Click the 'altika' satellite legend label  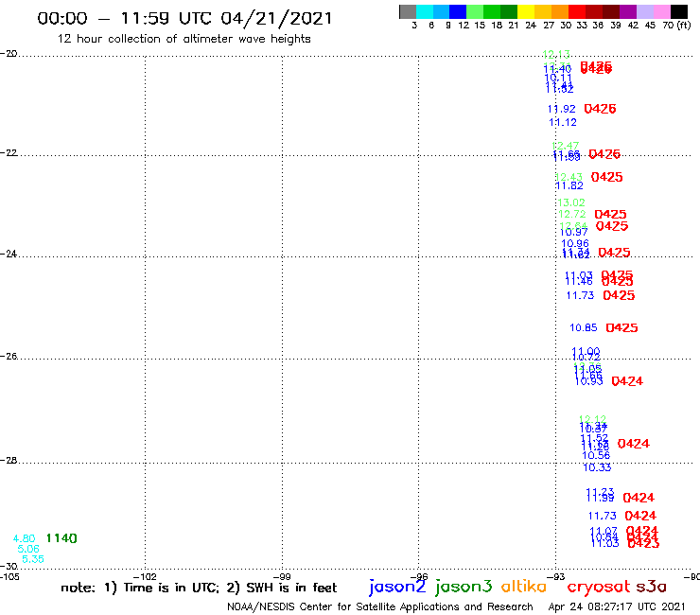(524, 587)
